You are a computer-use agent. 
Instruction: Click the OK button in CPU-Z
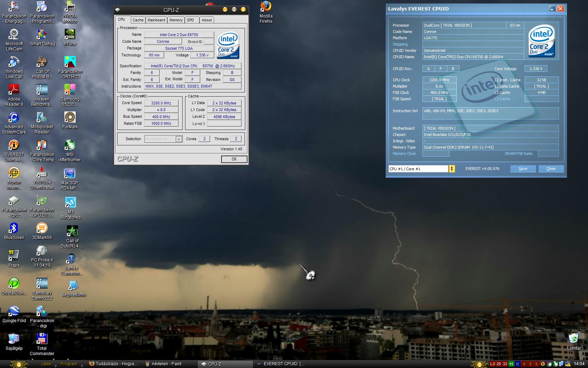234,159
